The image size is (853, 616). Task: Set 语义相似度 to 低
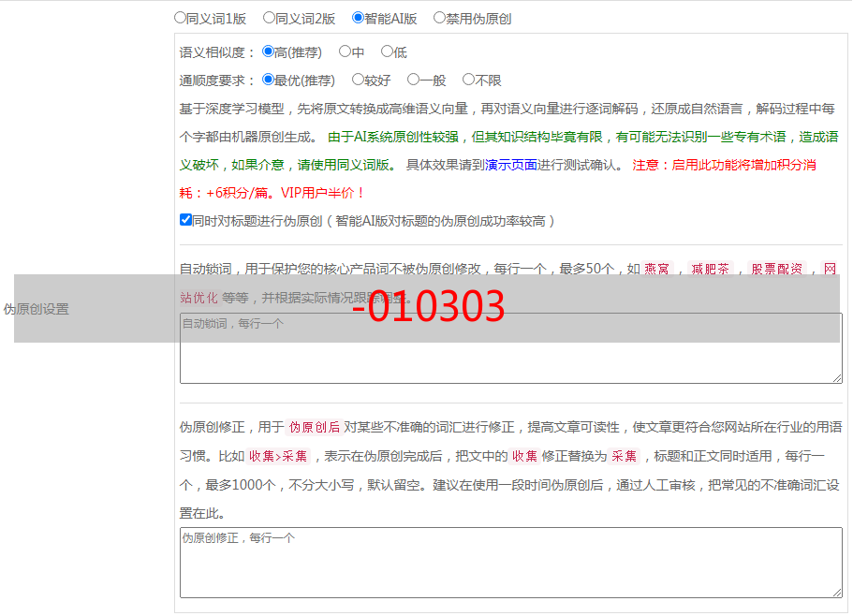387,51
